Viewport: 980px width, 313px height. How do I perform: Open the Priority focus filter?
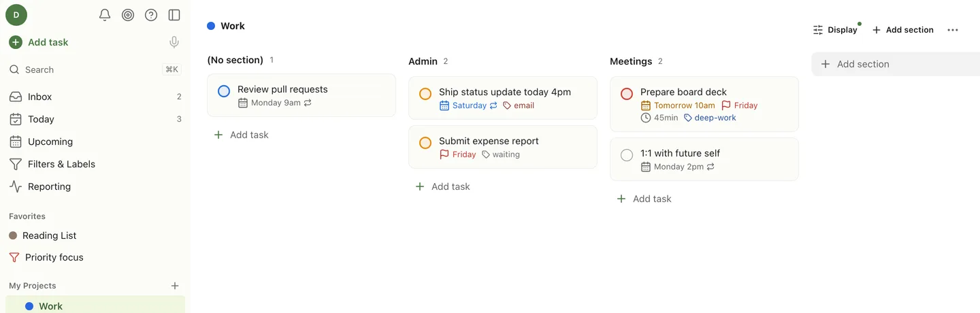click(x=95, y=257)
